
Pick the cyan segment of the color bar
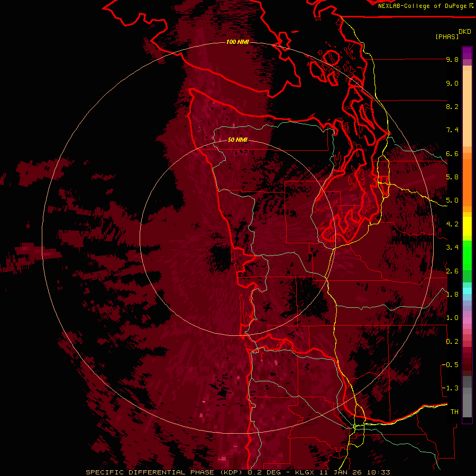467,291
